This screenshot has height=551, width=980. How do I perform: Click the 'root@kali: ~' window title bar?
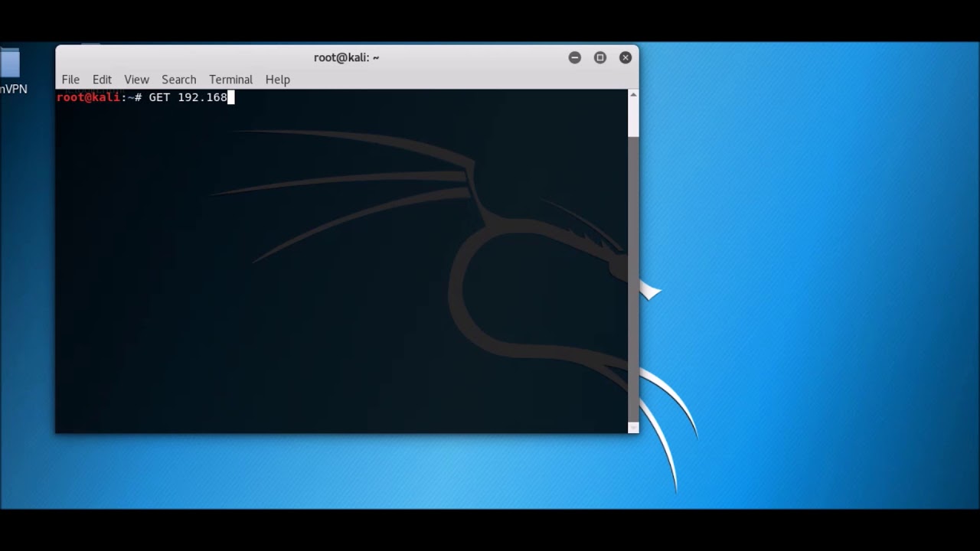(347, 57)
